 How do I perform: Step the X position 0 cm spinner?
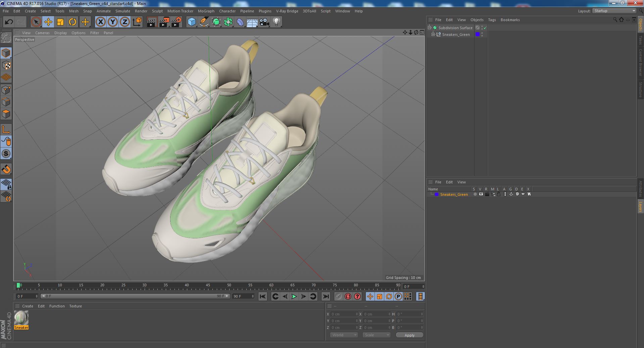tap(357, 314)
